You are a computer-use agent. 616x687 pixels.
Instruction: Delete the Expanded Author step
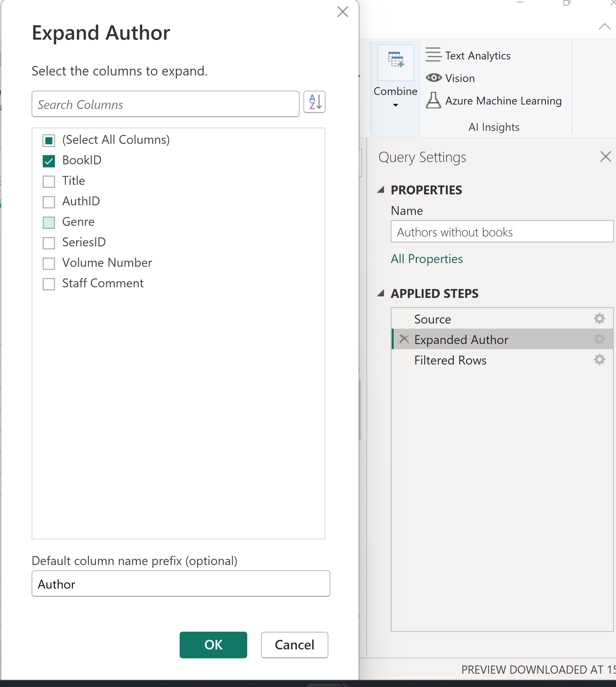[404, 339]
